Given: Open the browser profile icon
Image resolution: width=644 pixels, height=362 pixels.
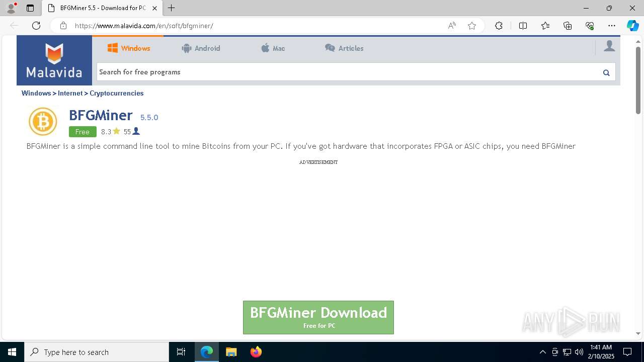Looking at the screenshot, I should point(11,8).
